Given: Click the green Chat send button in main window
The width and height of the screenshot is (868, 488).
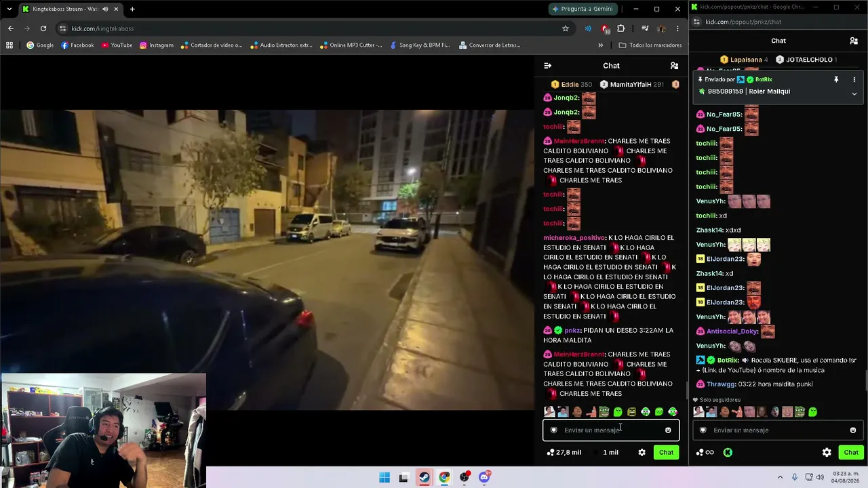Looking at the screenshot, I should pyautogui.click(x=667, y=452).
